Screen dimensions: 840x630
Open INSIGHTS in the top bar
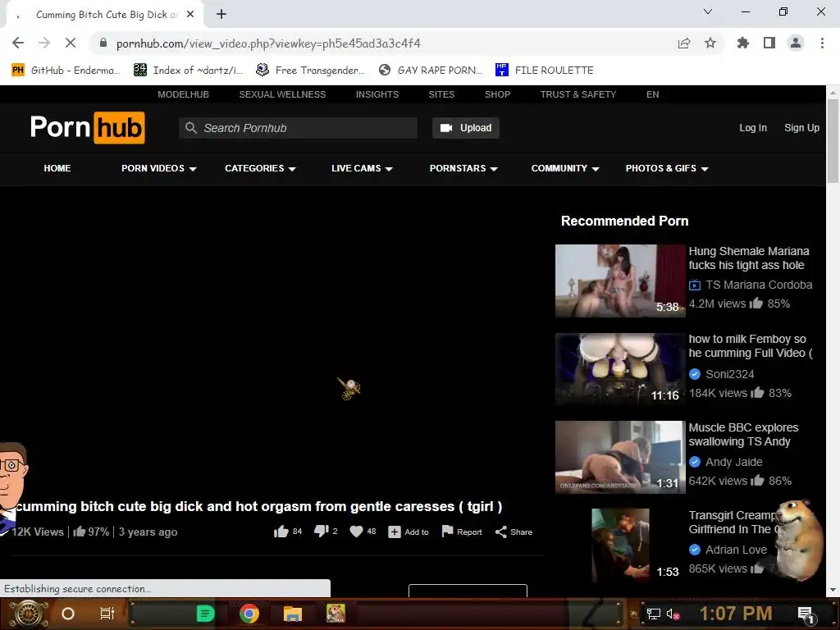(377, 94)
